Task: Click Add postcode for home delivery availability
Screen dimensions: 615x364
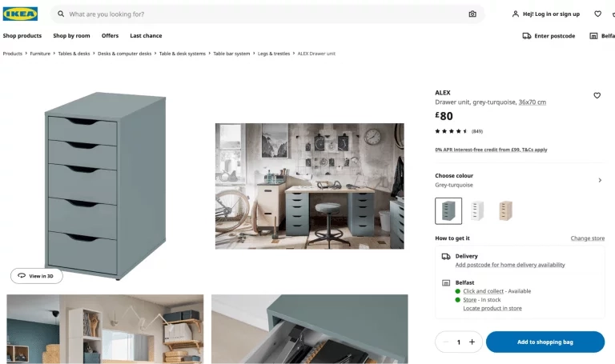Action: pyautogui.click(x=510, y=265)
